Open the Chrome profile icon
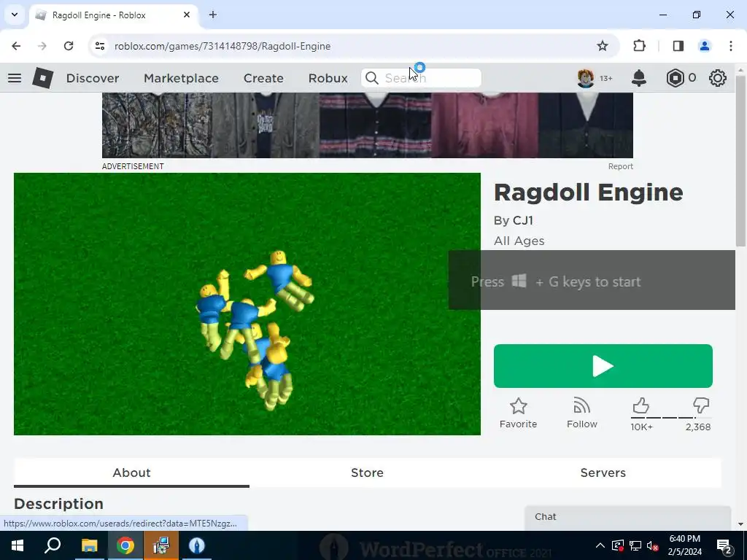The image size is (747, 560). tap(704, 46)
